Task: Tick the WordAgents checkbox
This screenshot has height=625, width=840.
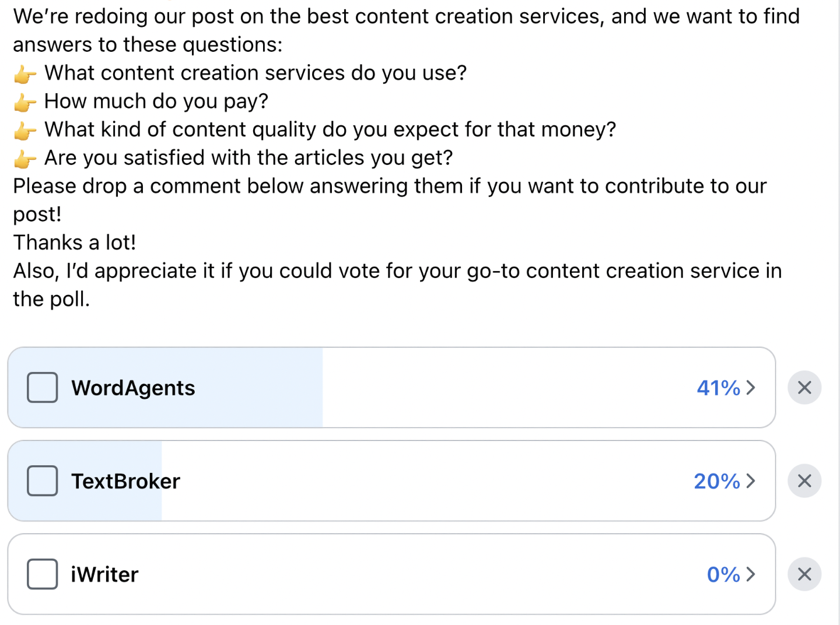Action: [43, 388]
